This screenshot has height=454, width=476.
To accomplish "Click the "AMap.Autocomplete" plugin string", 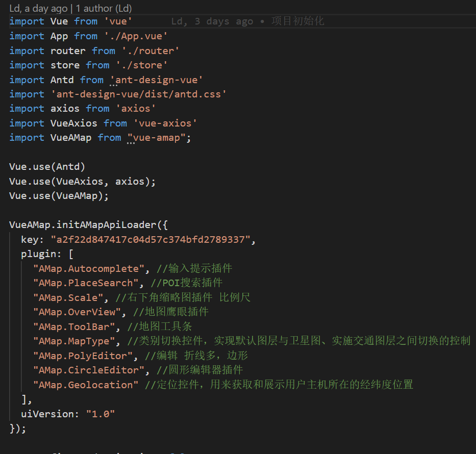I will pos(89,269).
